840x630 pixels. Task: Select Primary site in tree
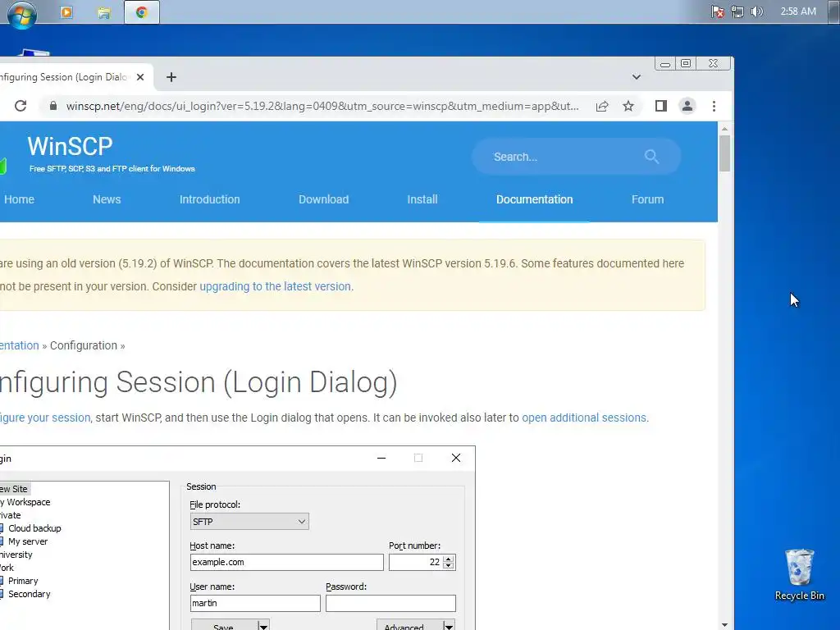pos(23,581)
